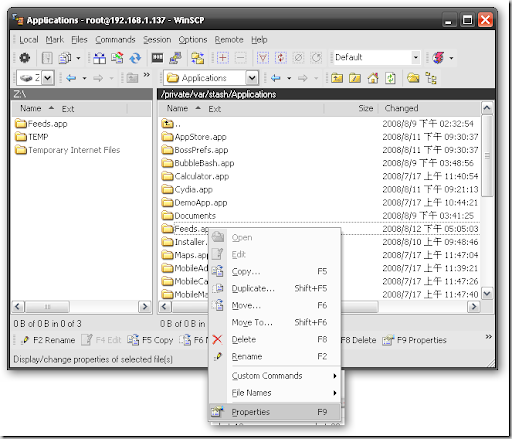Select Temporary Internet Files in local panel
Screen dimensions: 512x439
[x=68, y=150]
